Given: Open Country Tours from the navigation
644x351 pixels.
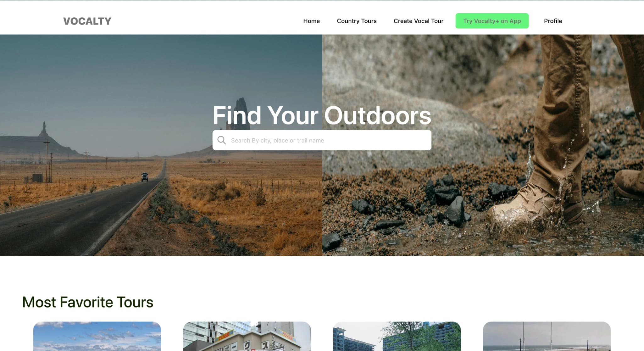Looking at the screenshot, I should [x=357, y=21].
